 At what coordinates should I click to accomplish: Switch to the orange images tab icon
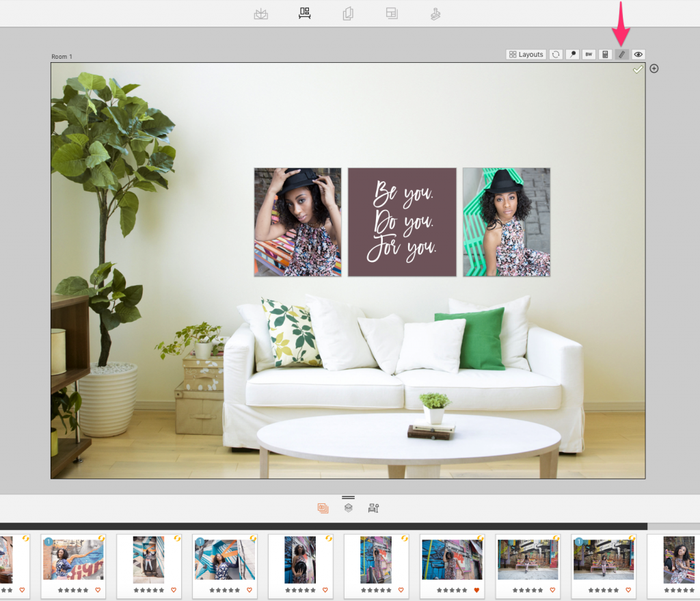[x=323, y=508]
